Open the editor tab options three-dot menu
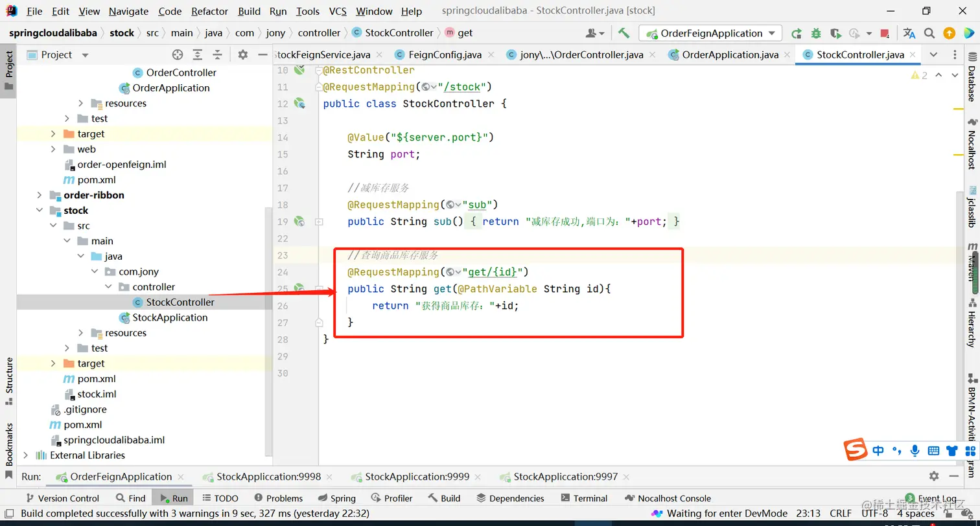 [955, 54]
